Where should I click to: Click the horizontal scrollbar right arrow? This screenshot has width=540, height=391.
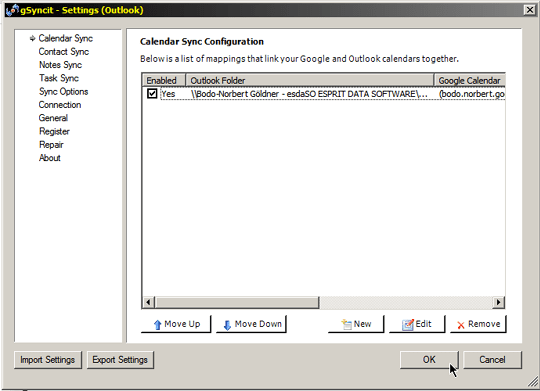498,302
